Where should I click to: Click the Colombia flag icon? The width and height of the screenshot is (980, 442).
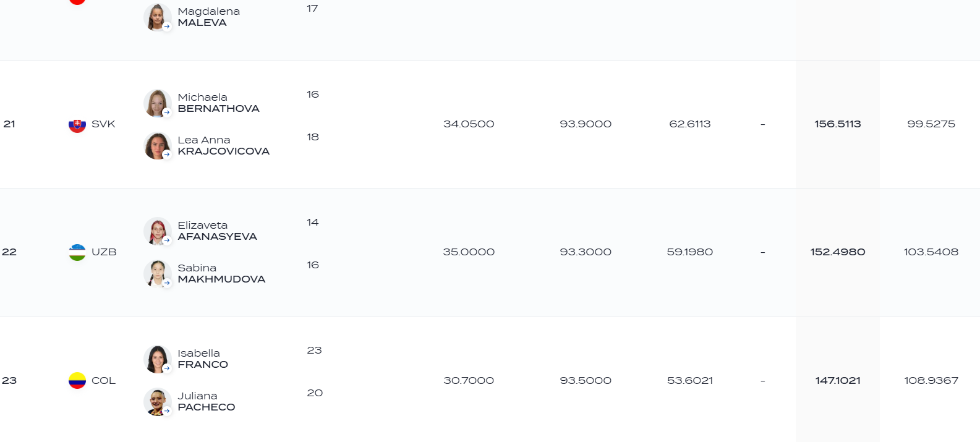[x=77, y=380]
